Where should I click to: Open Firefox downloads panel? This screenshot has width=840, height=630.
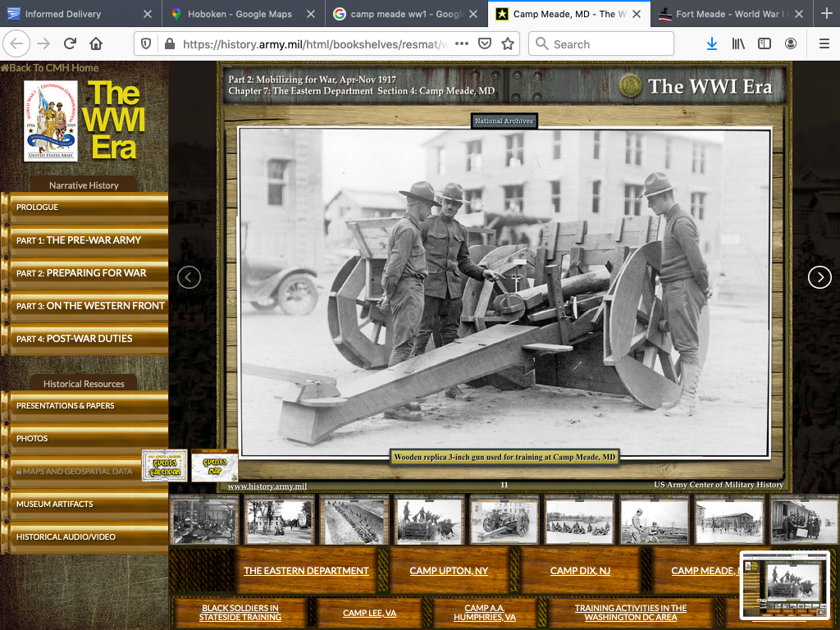pyautogui.click(x=711, y=43)
